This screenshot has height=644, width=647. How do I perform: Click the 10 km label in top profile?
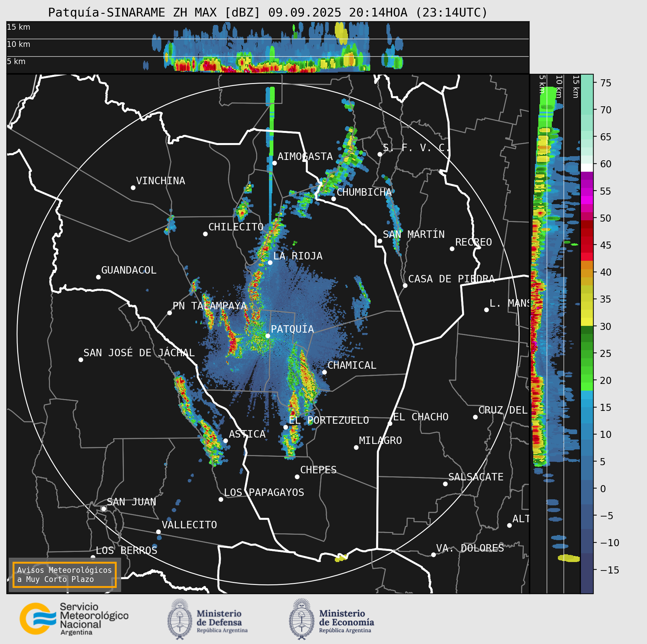pos(19,44)
